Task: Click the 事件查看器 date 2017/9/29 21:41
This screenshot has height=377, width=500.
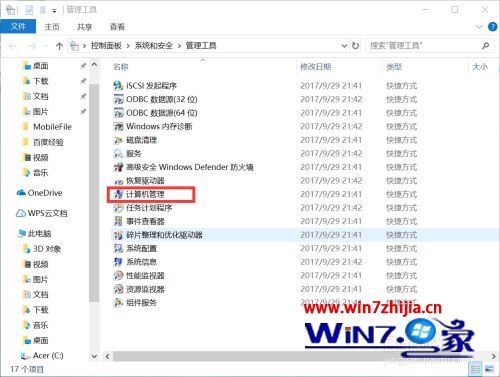Action: 331,221
